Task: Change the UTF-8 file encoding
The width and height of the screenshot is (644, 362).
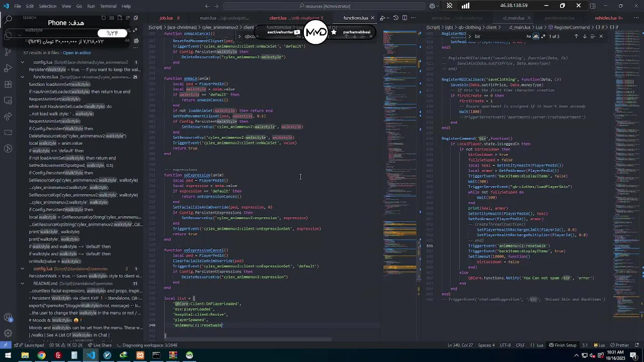Action: tap(505, 345)
